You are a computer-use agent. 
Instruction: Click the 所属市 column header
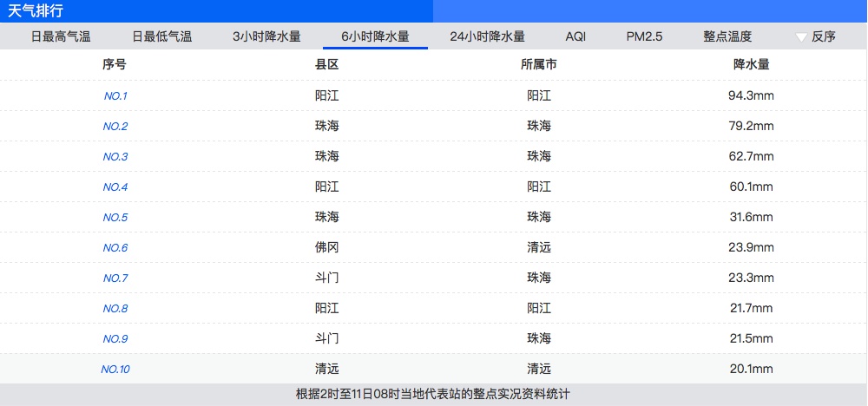(539, 65)
